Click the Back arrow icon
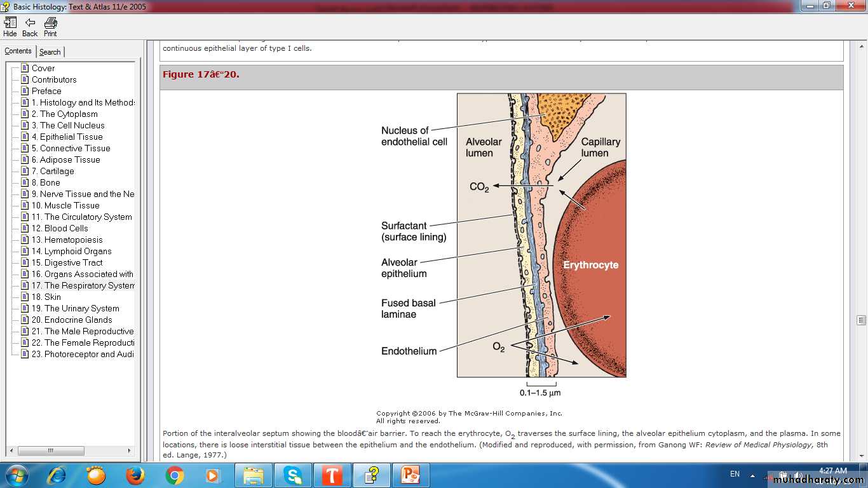The height and width of the screenshot is (488, 868). pos(30,27)
